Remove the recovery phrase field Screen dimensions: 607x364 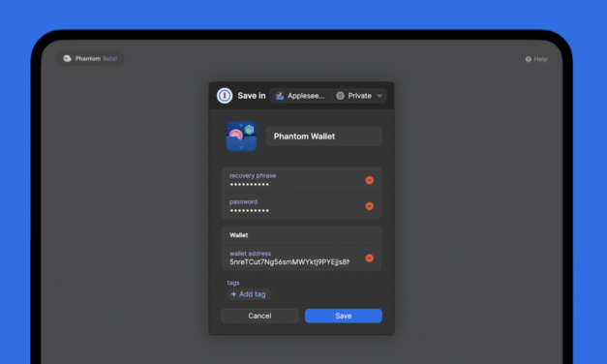[369, 180]
